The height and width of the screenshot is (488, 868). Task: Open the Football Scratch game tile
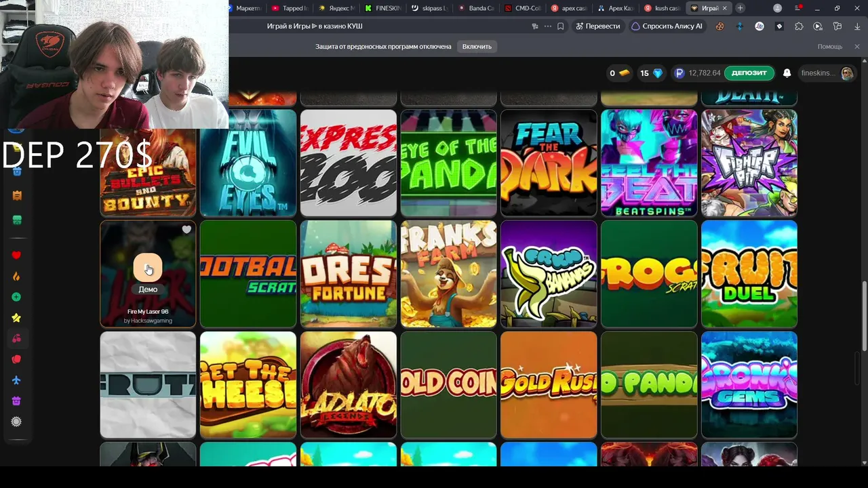(x=248, y=274)
